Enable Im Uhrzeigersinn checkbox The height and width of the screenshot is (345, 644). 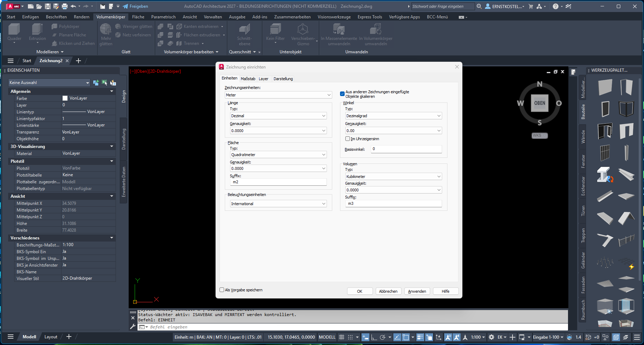point(348,139)
